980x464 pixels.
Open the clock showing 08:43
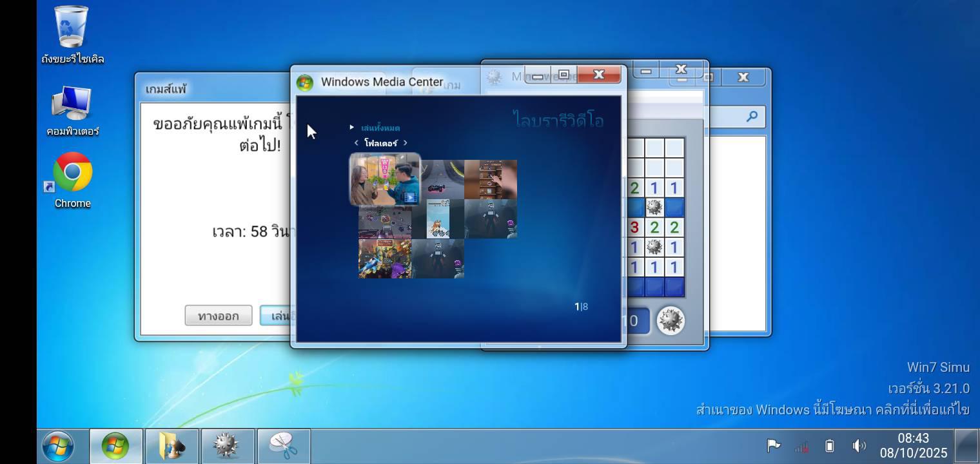(914, 446)
